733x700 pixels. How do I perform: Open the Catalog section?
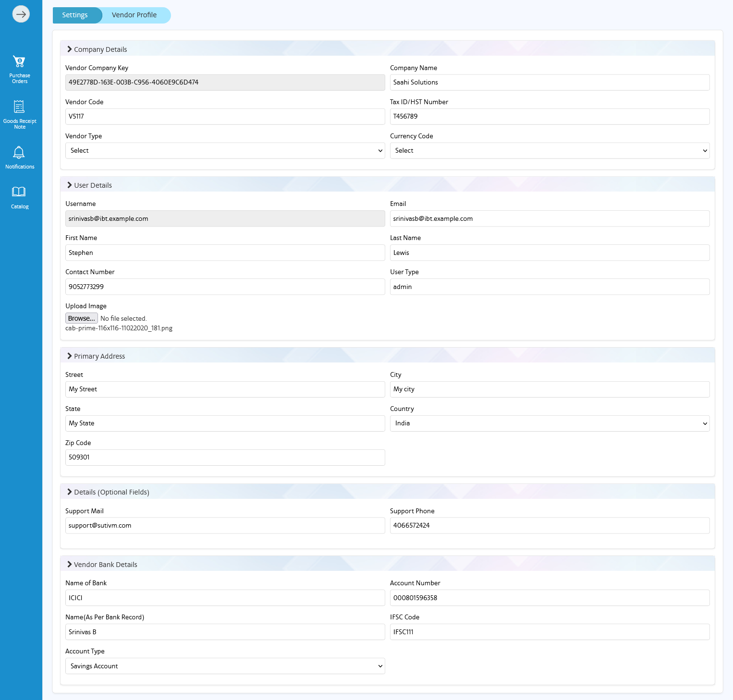(19, 196)
